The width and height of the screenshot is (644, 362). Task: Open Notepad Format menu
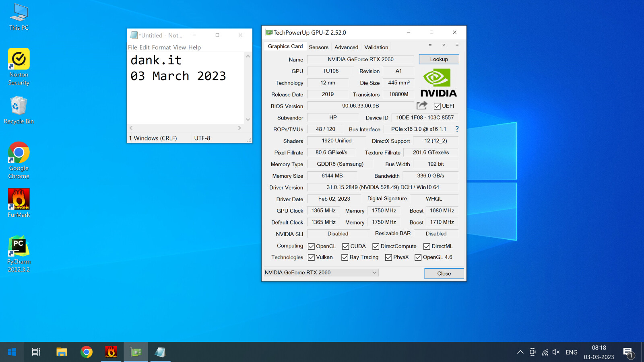point(161,47)
